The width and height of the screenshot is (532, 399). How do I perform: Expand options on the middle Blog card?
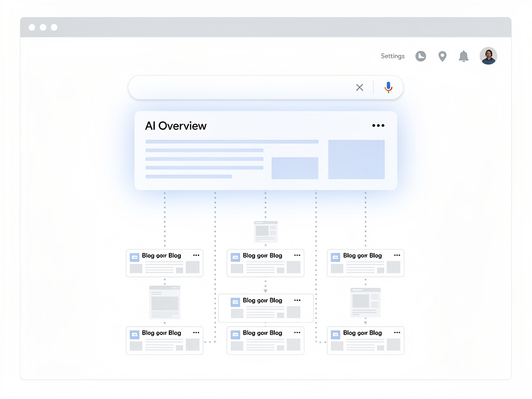pos(297,300)
